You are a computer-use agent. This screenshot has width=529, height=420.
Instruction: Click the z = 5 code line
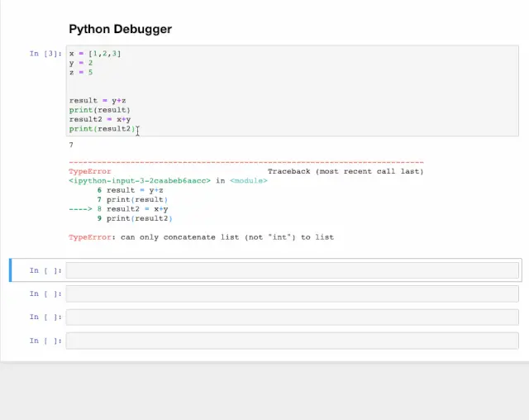pyautogui.click(x=81, y=73)
